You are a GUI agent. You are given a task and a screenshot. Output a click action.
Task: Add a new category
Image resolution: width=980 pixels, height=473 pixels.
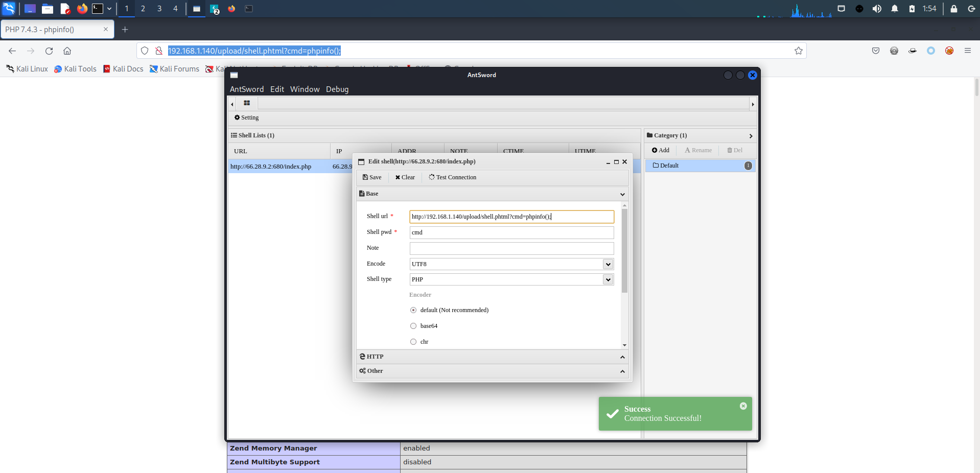tap(661, 150)
